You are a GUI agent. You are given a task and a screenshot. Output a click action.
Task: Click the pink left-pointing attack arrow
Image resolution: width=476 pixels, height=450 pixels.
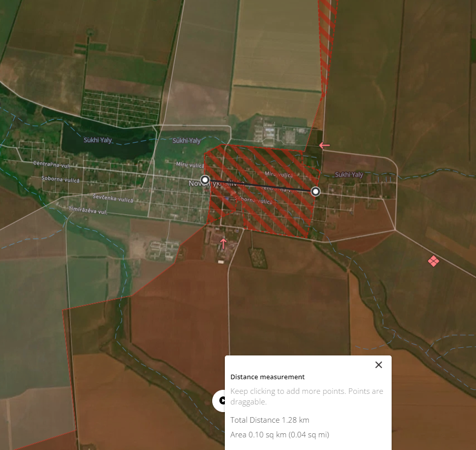[324, 145]
